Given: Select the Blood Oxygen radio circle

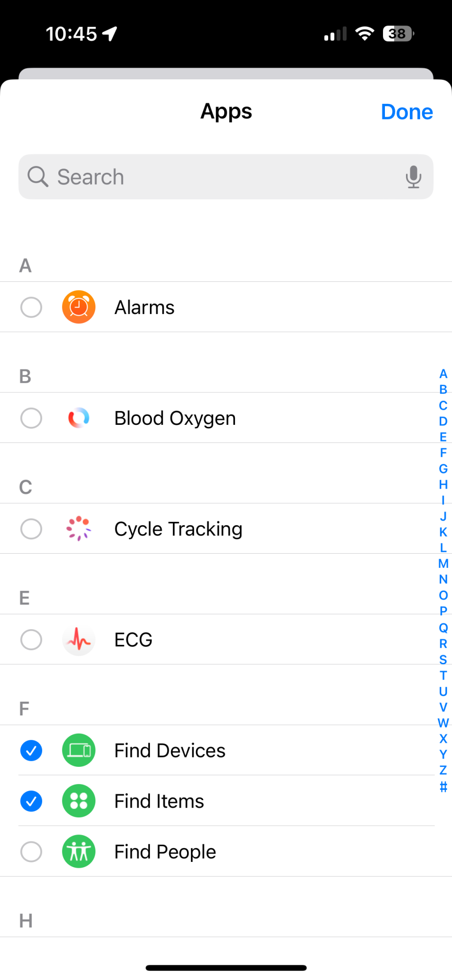Looking at the screenshot, I should (x=31, y=418).
